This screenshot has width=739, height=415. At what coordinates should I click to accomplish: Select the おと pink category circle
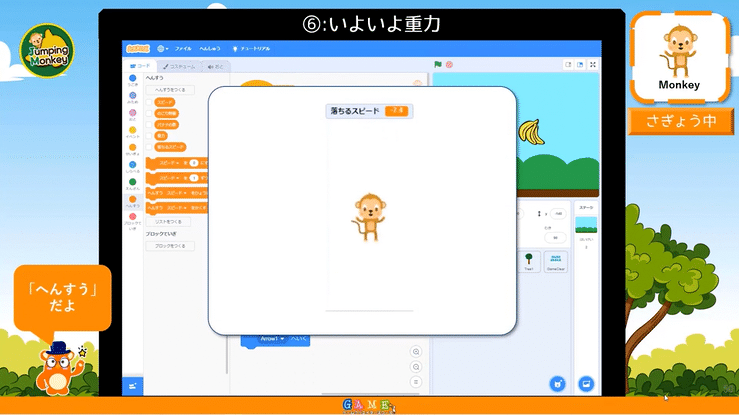point(132,113)
